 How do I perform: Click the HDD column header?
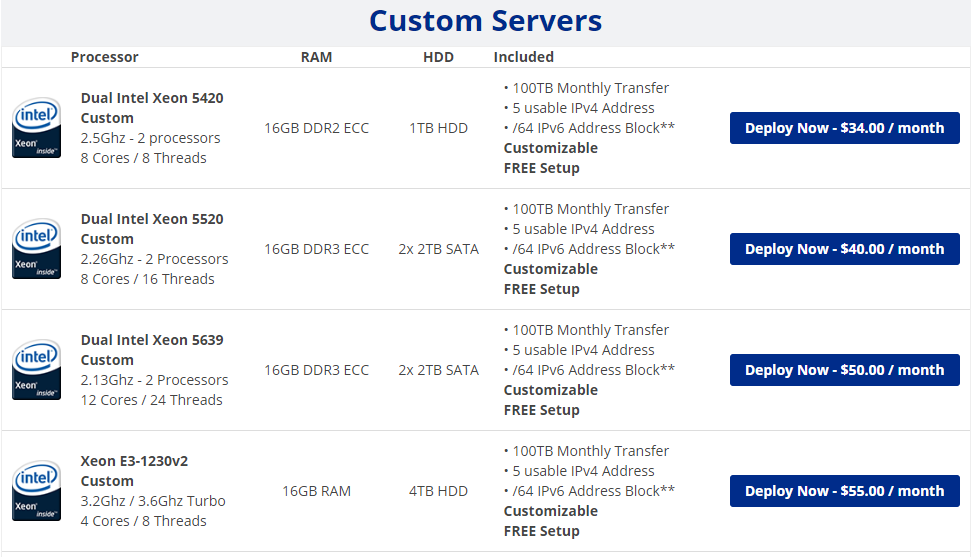pos(438,57)
